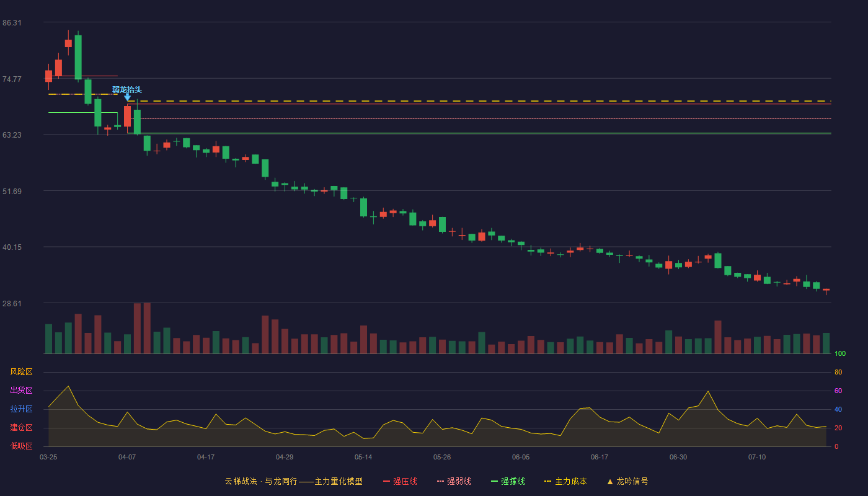Select the 建仓区 zone label
Viewport: 868px width, 496px height.
21,428
